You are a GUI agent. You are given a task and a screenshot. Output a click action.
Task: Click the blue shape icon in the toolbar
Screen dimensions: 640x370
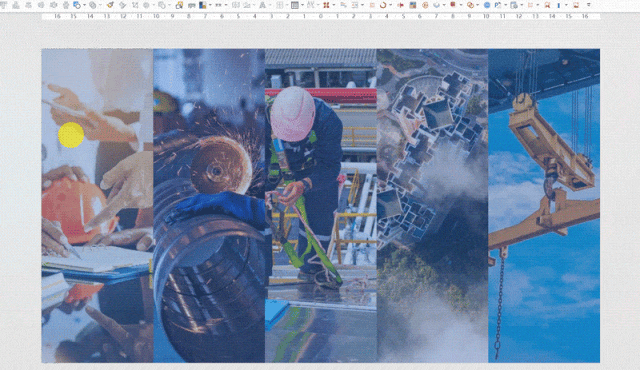point(76,5)
